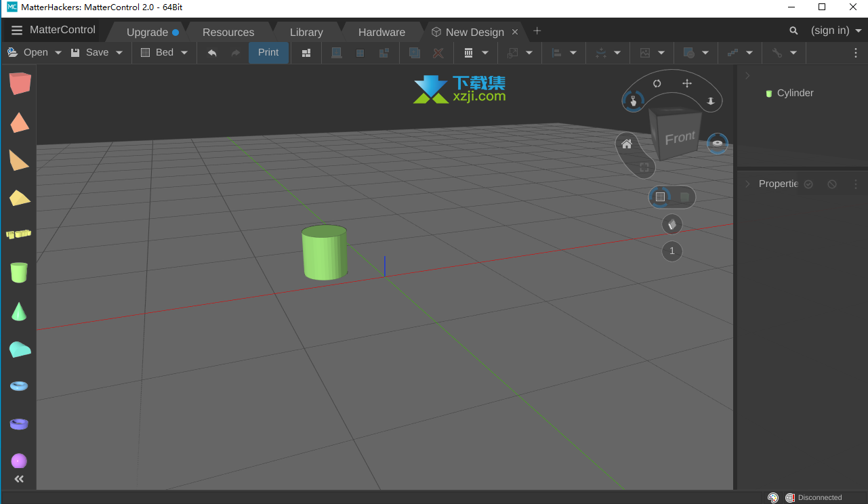Expand the Open dropdown arrow

pyautogui.click(x=58, y=52)
